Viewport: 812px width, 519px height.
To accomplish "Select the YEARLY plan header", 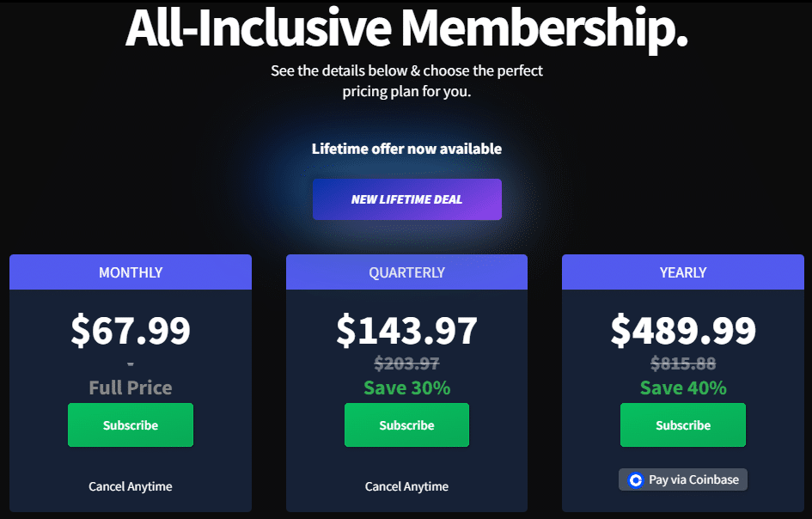I will pos(683,272).
